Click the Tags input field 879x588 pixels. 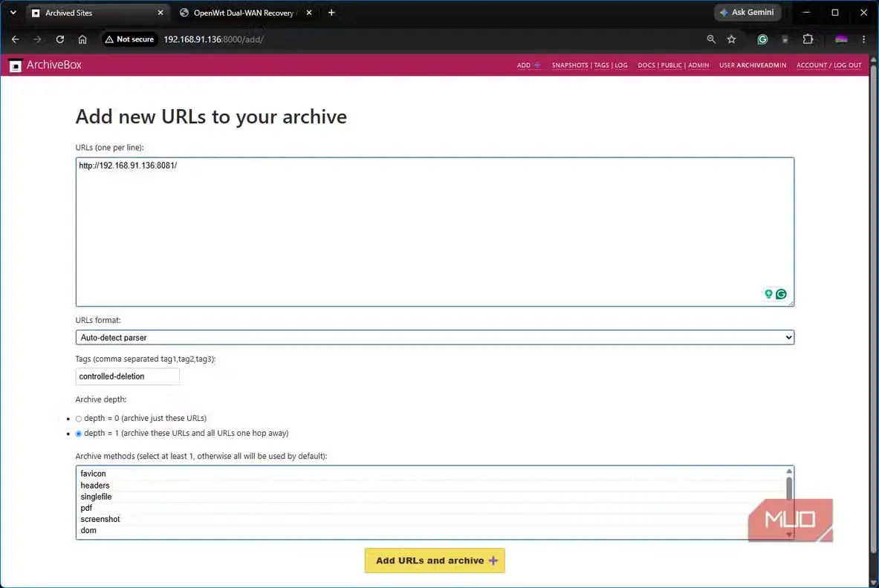(x=127, y=376)
